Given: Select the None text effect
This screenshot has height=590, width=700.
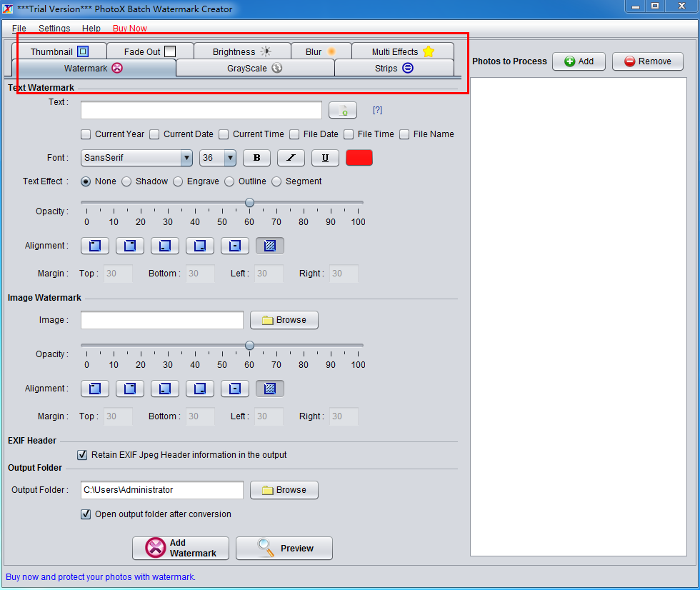Looking at the screenshot, I should [86, 181].
